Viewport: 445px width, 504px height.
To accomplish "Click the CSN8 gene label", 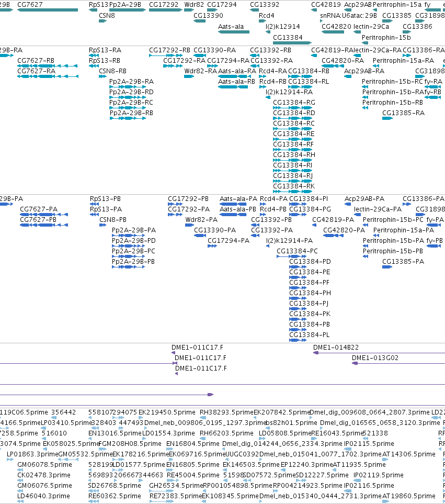I will 107,16.
